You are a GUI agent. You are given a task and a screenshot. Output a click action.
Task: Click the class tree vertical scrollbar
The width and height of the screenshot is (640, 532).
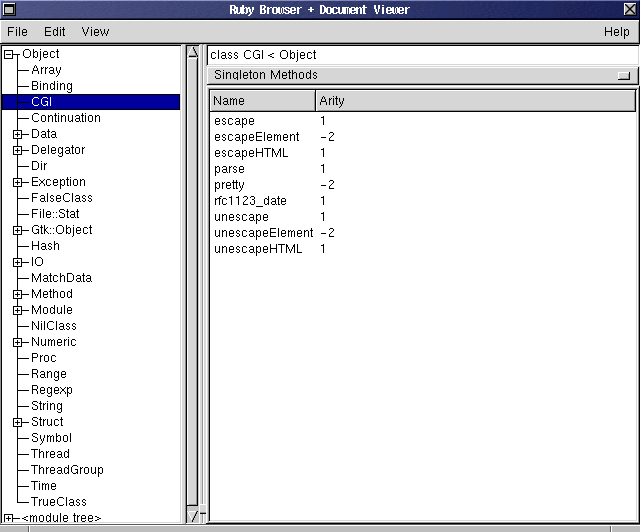point(194,280)
